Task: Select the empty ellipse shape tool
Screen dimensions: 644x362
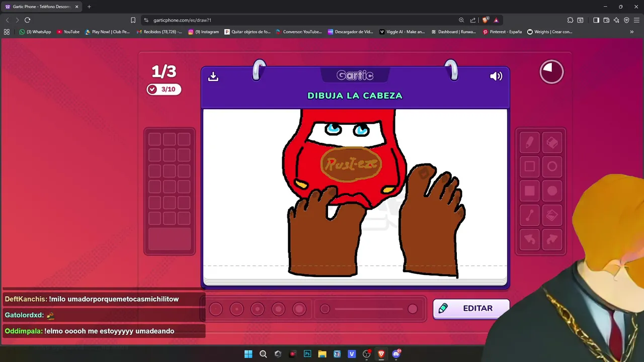Action: [x=552, y=166]
